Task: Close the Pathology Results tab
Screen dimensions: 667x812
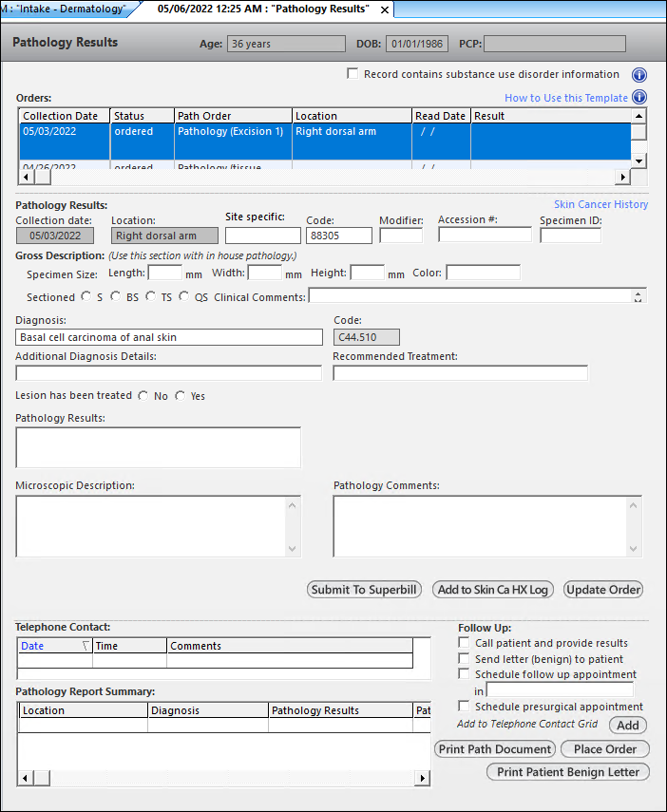Action: pos(385,9)
